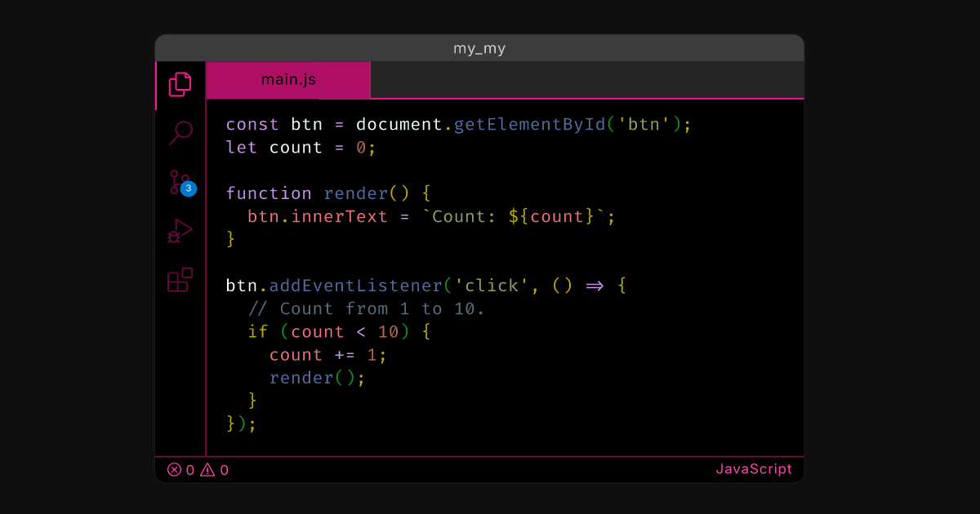This screenshot has height=514, width=980.
Task: Click the 'count += 1;' statement
Action: 328,355
